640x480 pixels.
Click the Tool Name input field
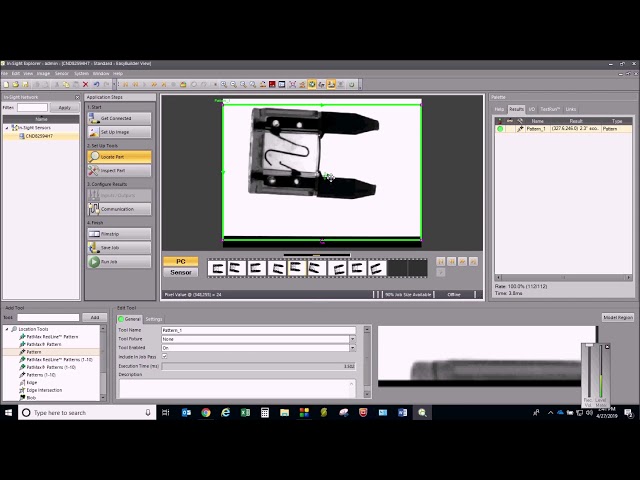tap(258, 330)
